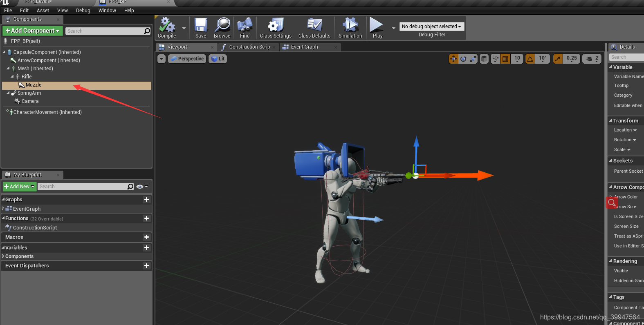Screen dimensions: 644x325
Task: Click the Components search field
Action: click(108, 31)
